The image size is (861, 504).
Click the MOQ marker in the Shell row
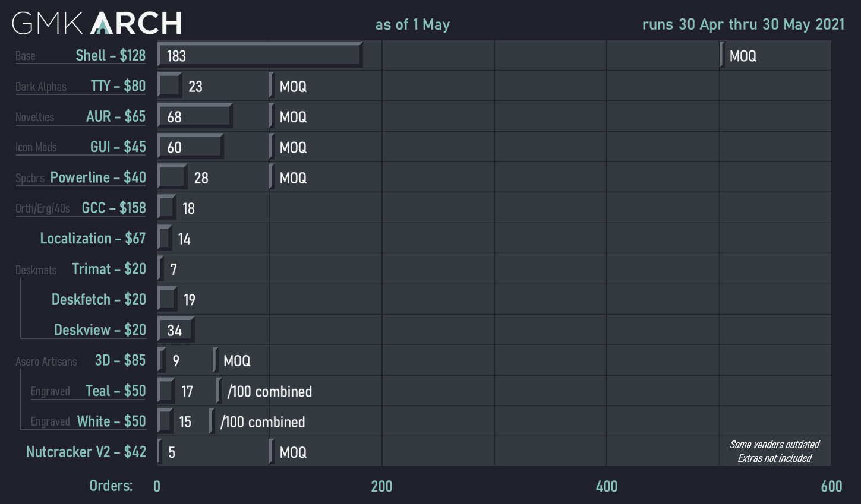point(742,56)
